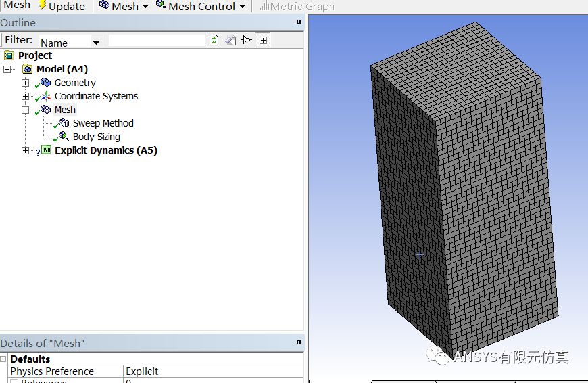Open the Filter Name dropdown
Image resolution: width=588 pixels, height=383 pixels.
click(x=96, y=43)
